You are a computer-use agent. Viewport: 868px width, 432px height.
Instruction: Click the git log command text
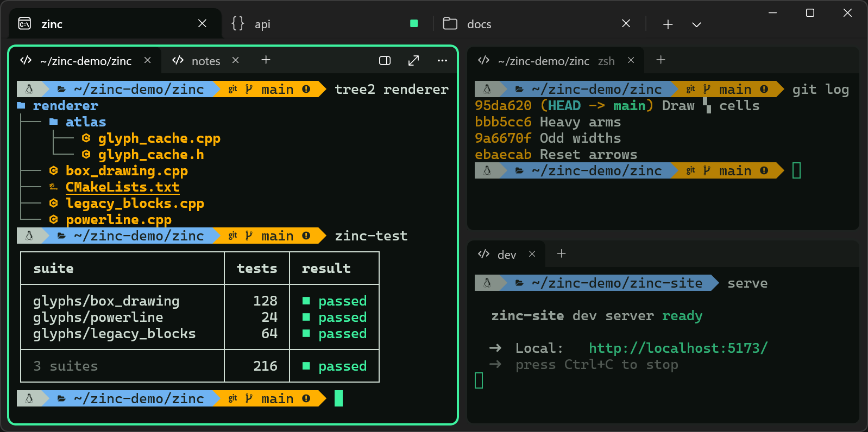point(821,89)
